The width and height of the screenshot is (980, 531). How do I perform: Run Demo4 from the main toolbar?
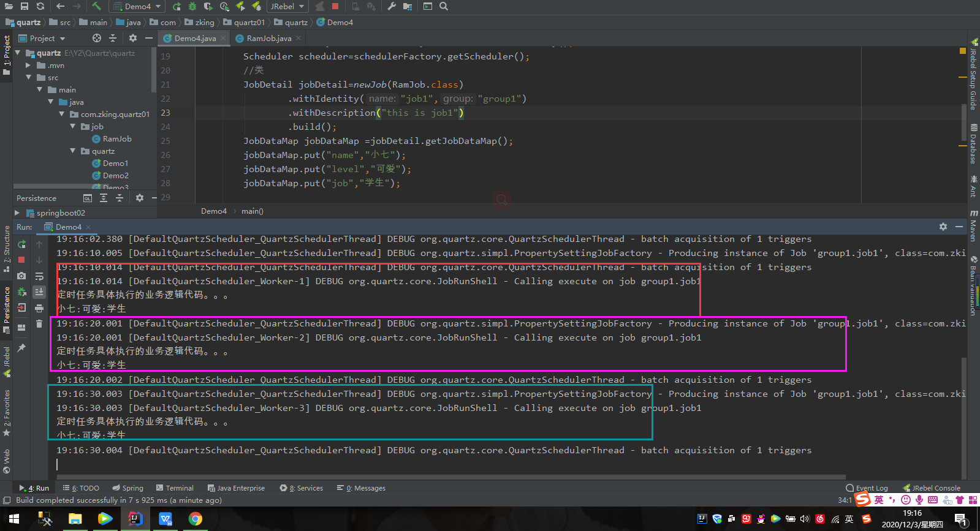(177, 6)
